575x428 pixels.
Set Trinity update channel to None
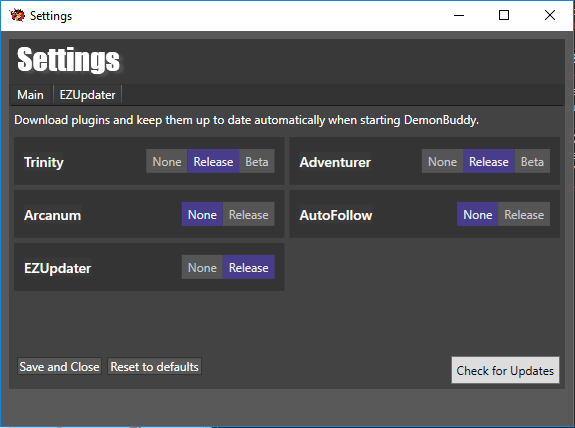(x=167, y=162)
